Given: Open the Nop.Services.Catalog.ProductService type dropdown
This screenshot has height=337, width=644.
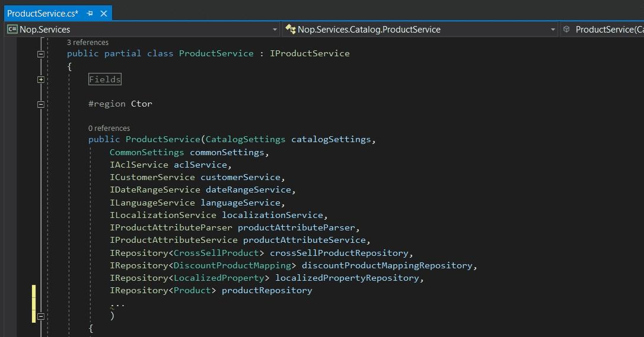Looking at the screenshot, I should [x=553, y=30].
